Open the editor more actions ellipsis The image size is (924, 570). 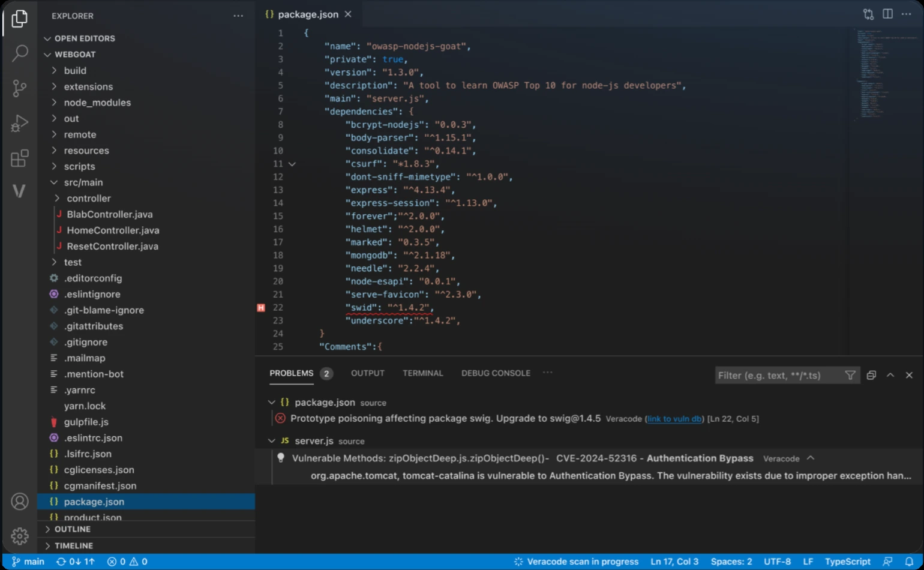pos(906,14)
